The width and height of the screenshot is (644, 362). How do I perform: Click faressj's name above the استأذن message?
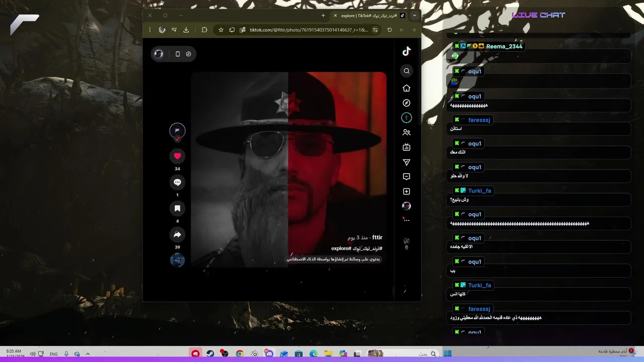(479, 120)
